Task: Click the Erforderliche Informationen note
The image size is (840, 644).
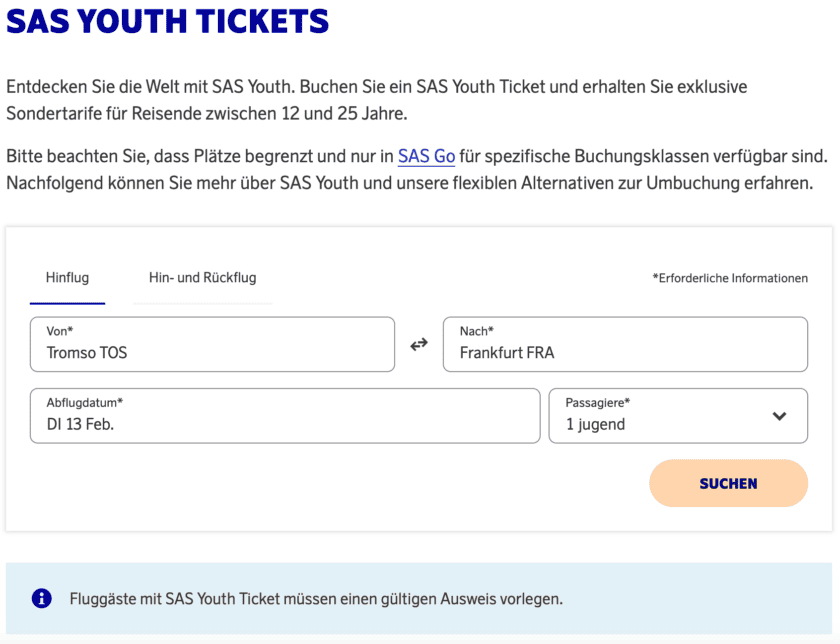Action: [732, 278]
